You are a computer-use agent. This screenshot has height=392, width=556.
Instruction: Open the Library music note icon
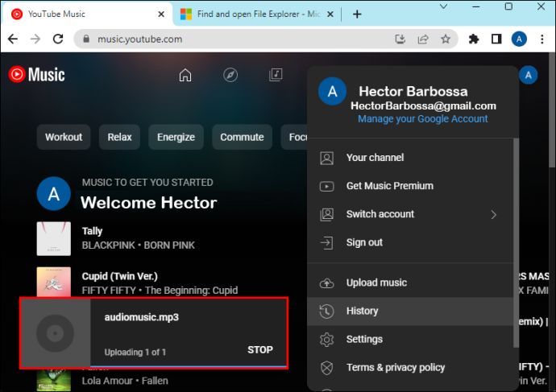[x=276, y=75]
